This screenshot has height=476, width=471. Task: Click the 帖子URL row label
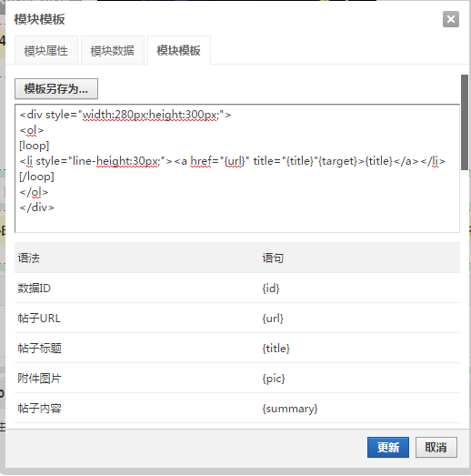39,319
